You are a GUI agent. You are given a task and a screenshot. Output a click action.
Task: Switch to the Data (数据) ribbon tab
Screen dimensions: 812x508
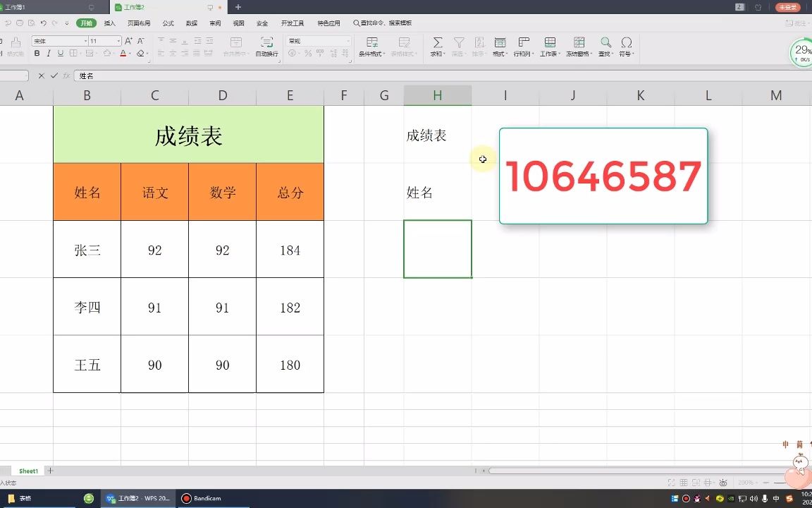pos(192,23)
